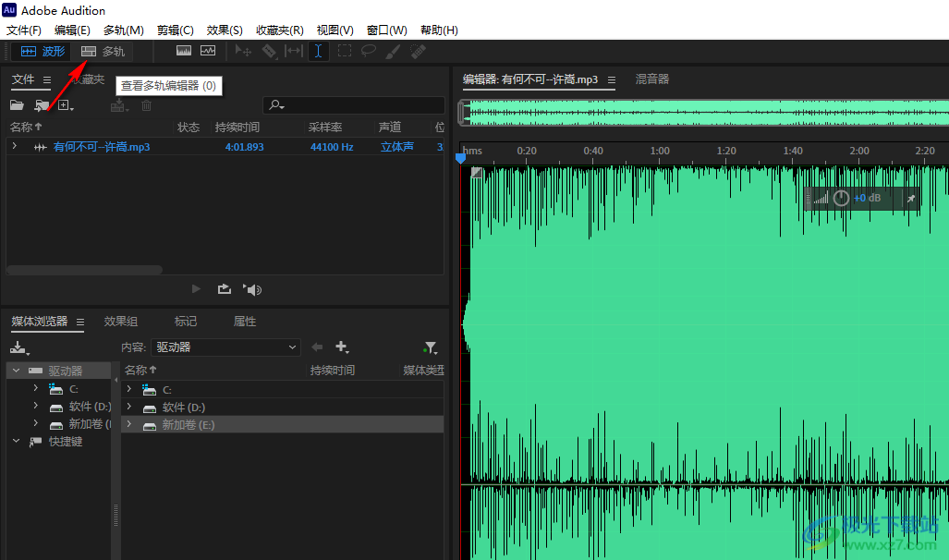Viewport: 949px width, 560px height.
Task: Toggle the speaker monitoring icon
Action: click(252, 288)
